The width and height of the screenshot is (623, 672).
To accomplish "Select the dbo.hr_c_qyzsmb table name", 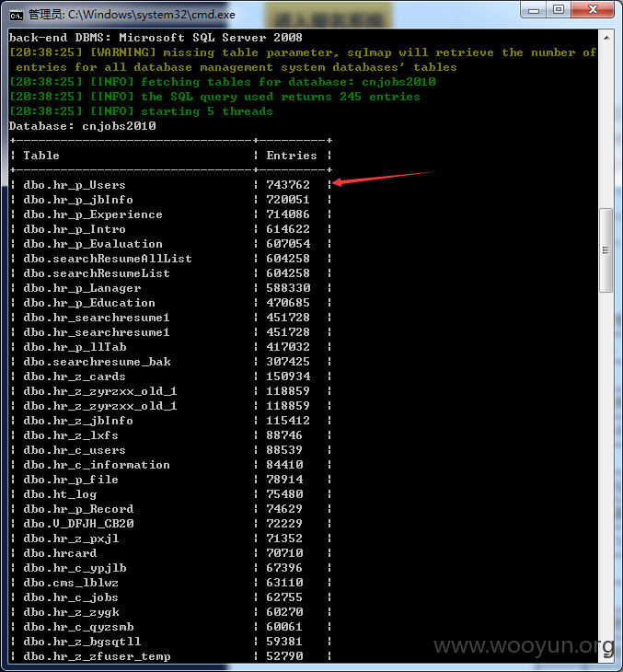I will pos(78,627).
